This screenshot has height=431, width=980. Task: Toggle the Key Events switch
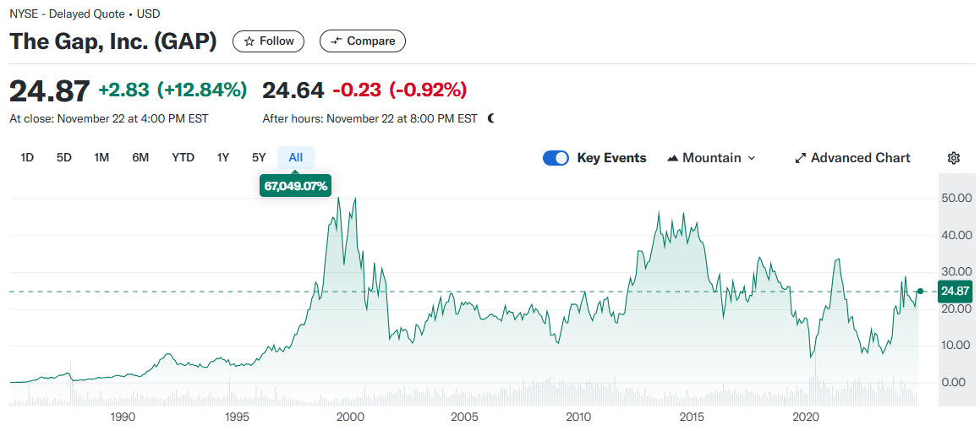click(556, 158)
